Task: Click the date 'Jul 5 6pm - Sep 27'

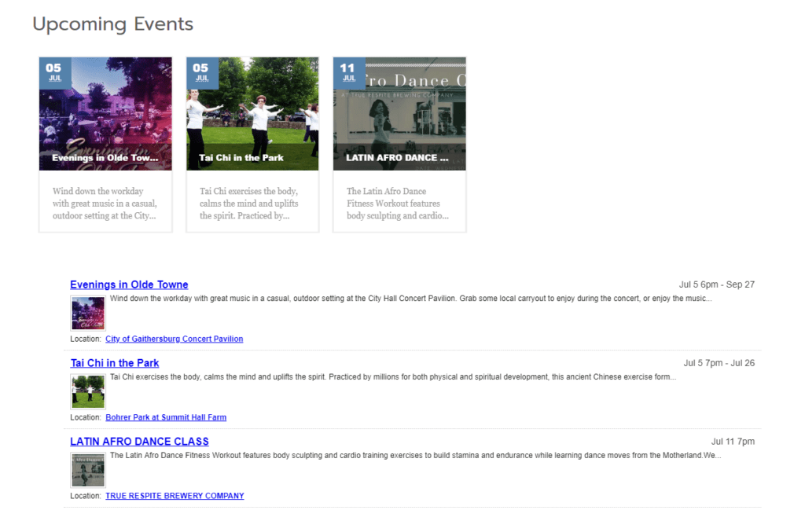Action: tap(717, 284)
